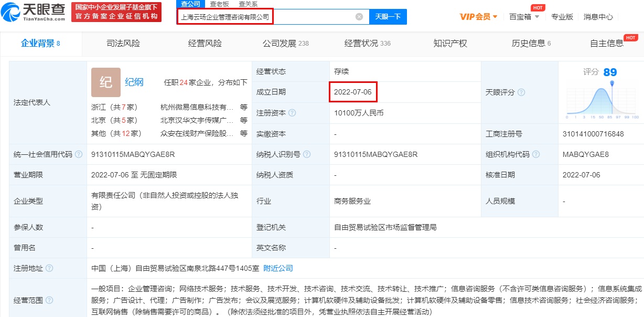The height and width of the screenshot is (317, 644).
Task: Expand the 百宝箱 dropdown arrow
Action: [536, 17]
